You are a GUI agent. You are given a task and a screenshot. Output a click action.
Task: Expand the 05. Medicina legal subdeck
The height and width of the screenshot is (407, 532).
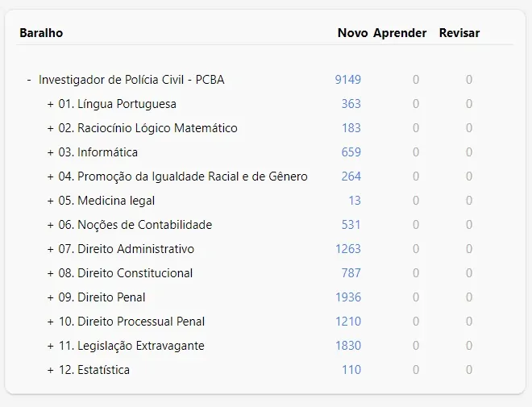(x=50, y=201)
